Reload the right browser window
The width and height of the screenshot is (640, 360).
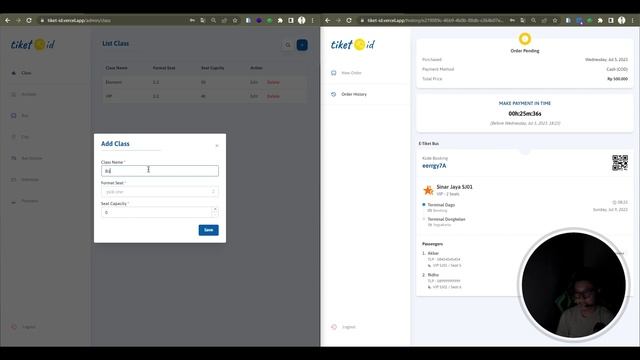click(x=349, y=20)
